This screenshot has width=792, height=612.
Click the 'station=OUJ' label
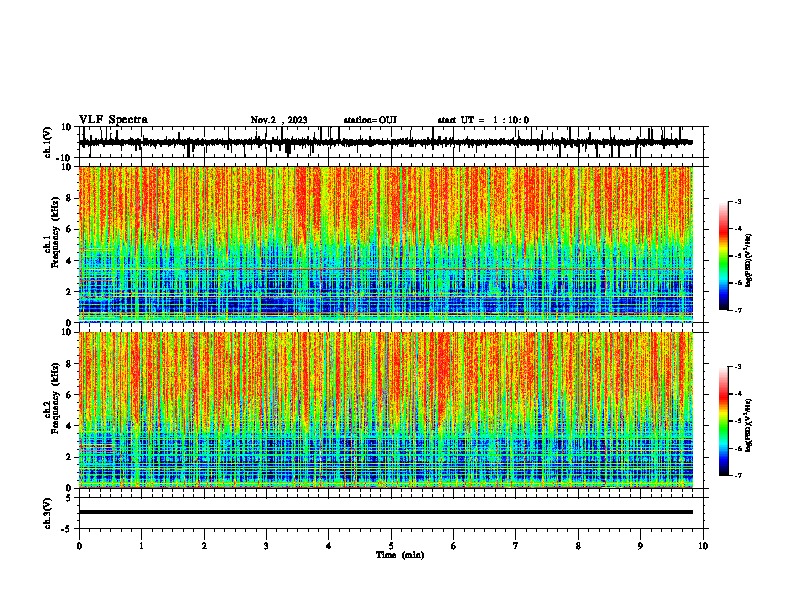click(370, 120)
